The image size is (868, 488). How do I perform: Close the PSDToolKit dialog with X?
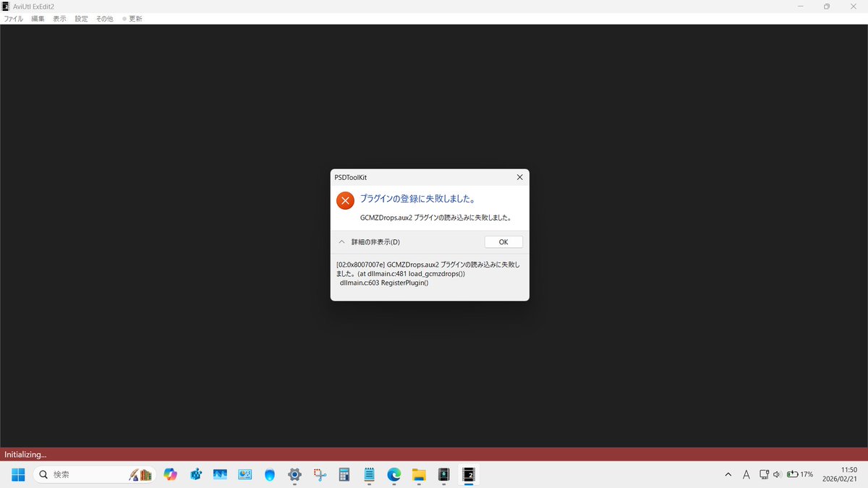519,177
